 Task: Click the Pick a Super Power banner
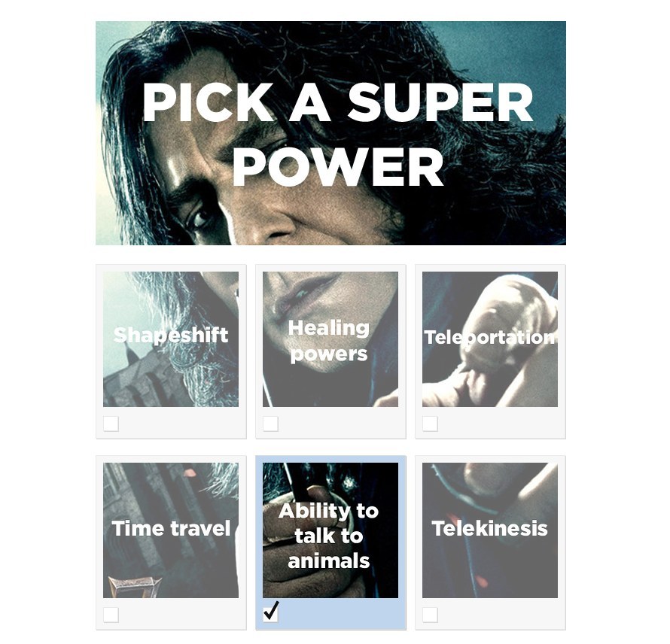tap(330, 133)
